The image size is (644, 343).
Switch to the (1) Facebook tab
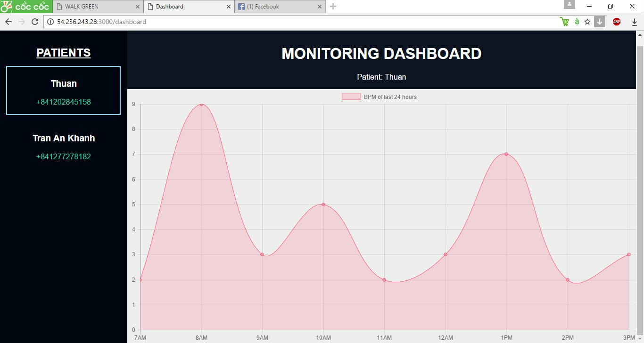coord(280,7)
